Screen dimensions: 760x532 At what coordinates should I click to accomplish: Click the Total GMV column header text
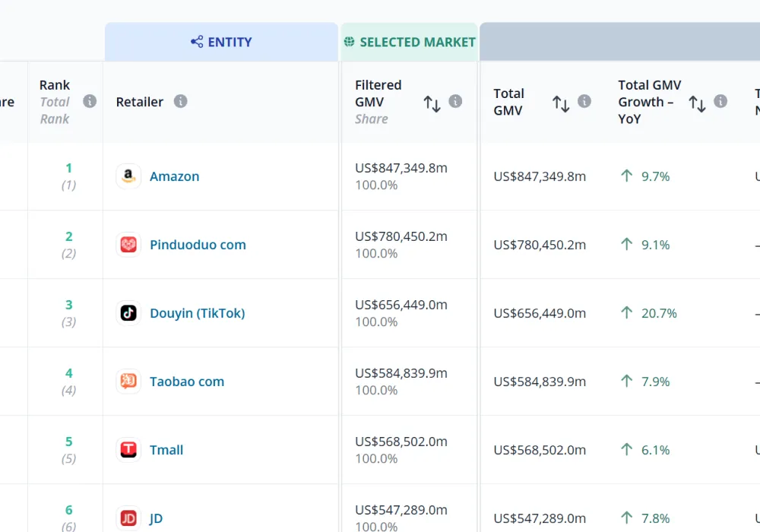coord(508,102)
